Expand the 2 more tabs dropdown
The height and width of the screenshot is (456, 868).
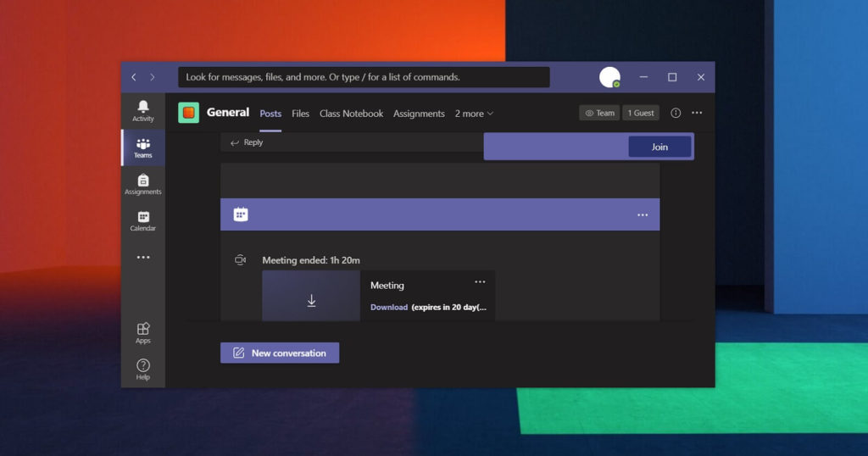474,114
